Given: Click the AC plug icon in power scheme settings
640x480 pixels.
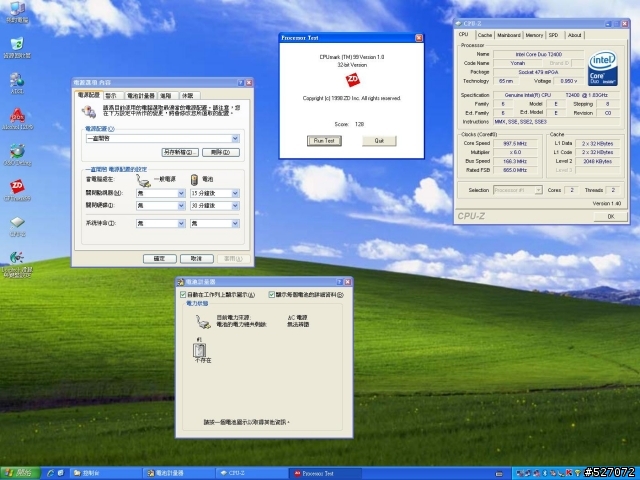Looking at the screenshot, I should tap(143, 180).
